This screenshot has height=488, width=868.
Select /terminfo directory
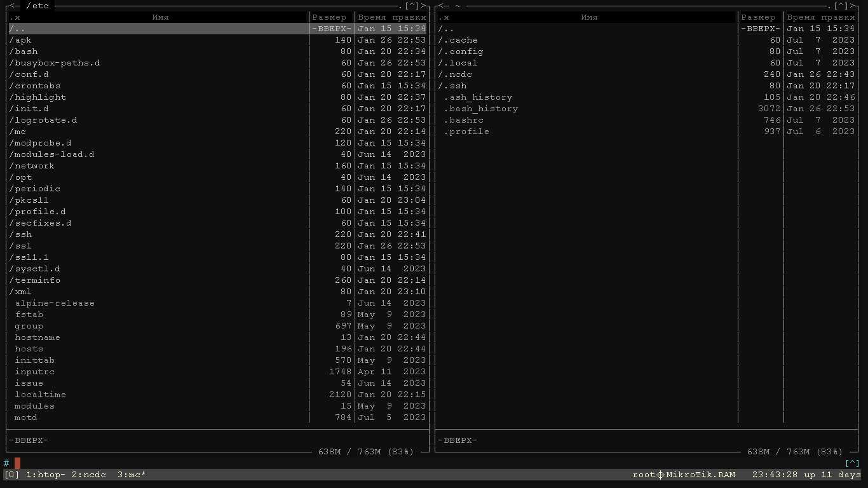[218, 280]
